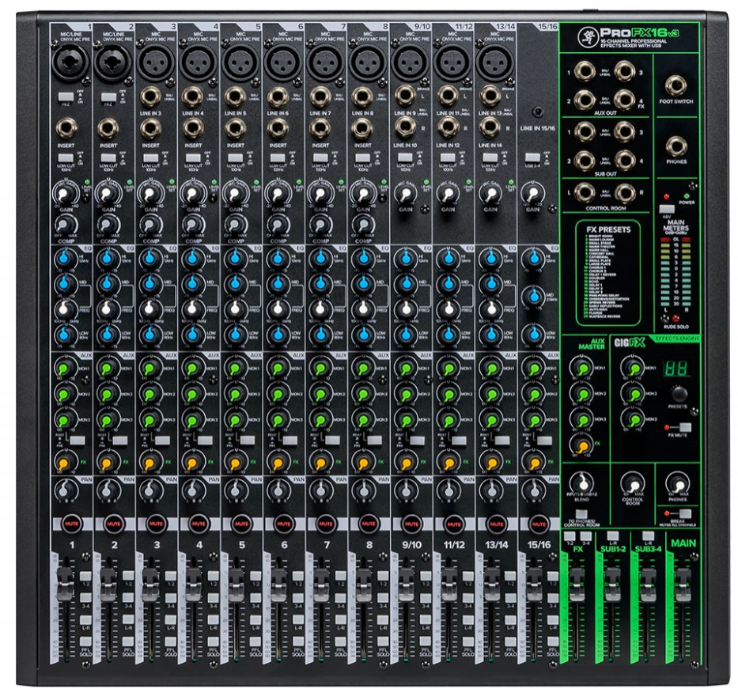
Task: Click the green POWER indicator LED
Action: coord(687,195)
